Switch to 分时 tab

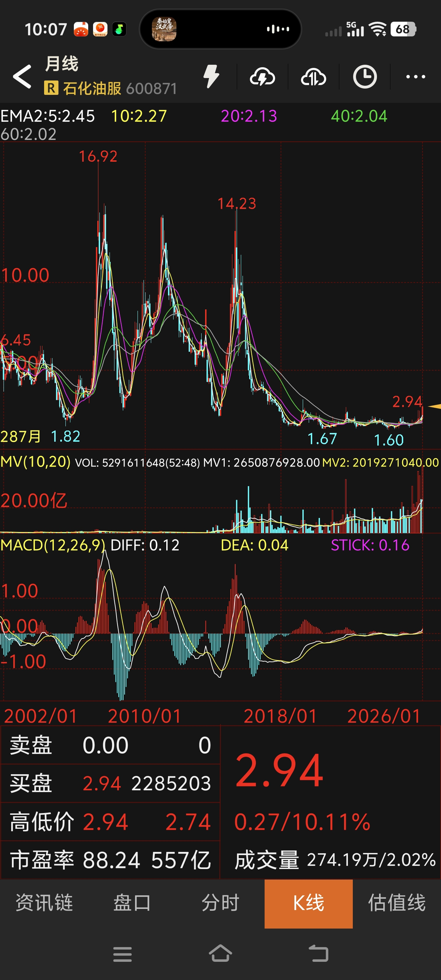click(220, 903)
